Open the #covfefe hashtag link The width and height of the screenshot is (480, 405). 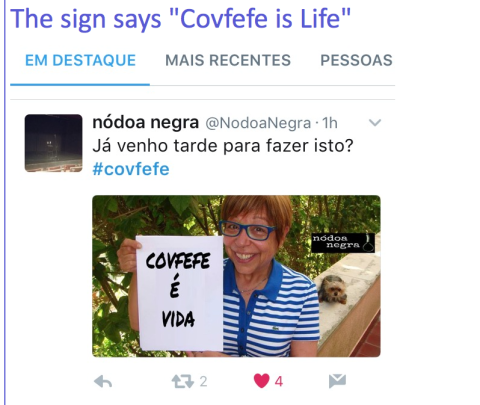tap(131, 169)
